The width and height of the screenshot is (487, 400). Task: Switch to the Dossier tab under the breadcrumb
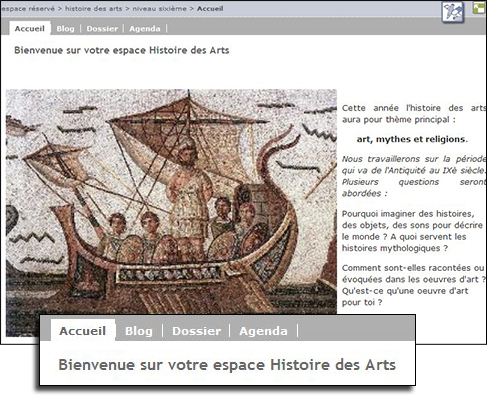tap(102, 29)
